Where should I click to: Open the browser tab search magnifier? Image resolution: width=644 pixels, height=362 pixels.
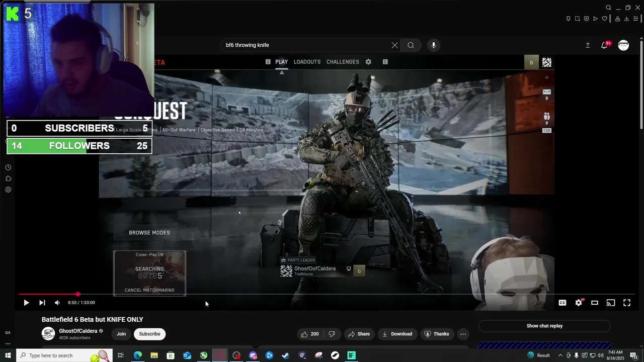(608, 8)
